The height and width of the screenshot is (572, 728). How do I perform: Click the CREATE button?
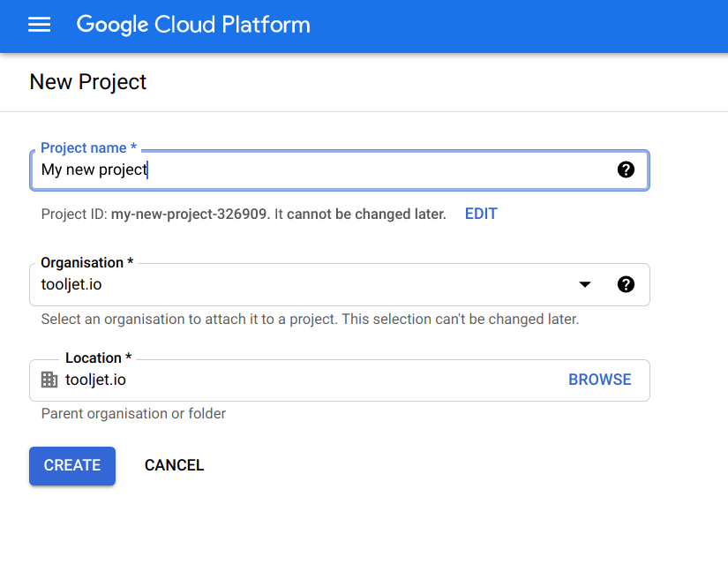(72, 465)
